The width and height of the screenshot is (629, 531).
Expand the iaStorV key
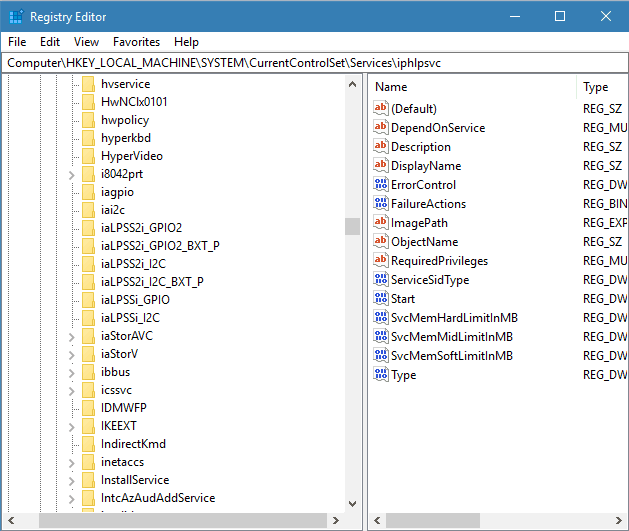(x=71, y=355)
